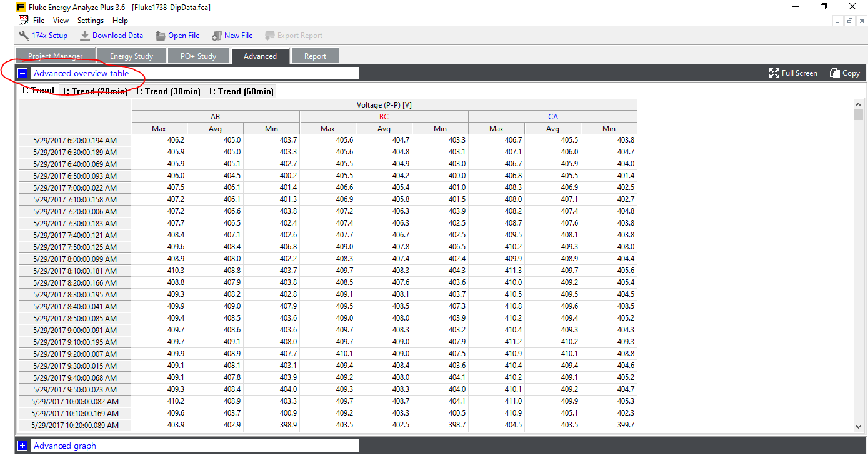This screenshot has width=868, height=455.
Task: Select row 5/29/2017 7:00:00.022 AM
Action: pyautogui.click(x=75, y=188)
